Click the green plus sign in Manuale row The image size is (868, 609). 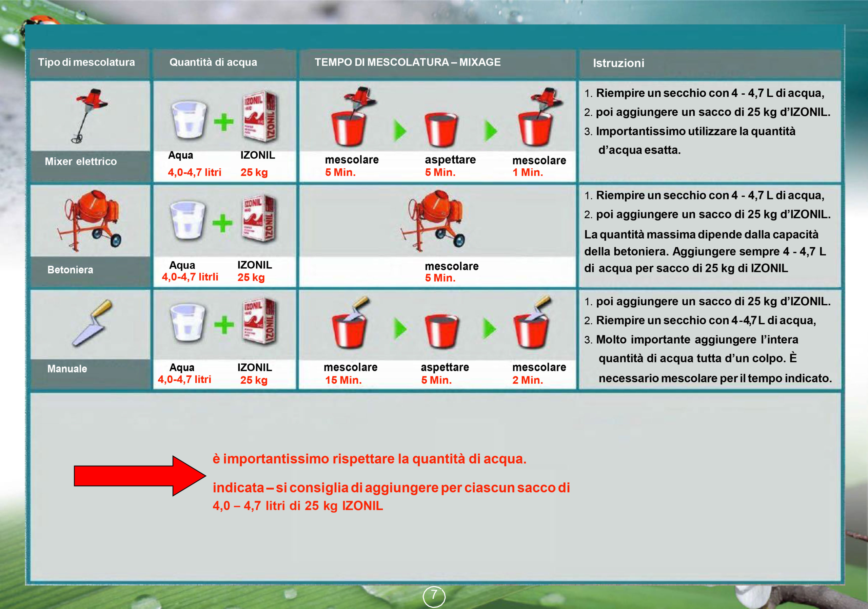pyautogui.click(x=224, y=325)
